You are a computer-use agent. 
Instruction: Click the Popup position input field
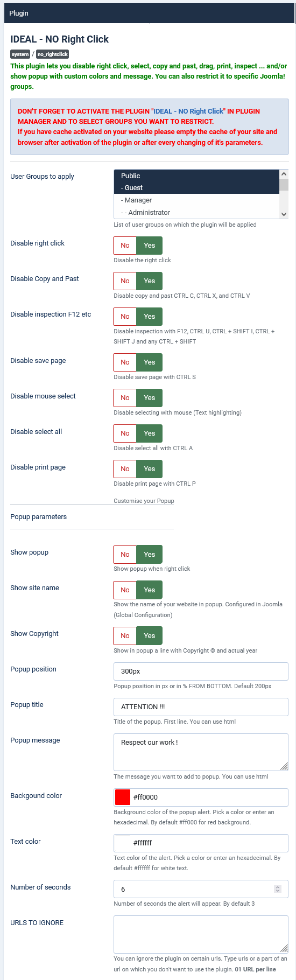coord(201,671)
